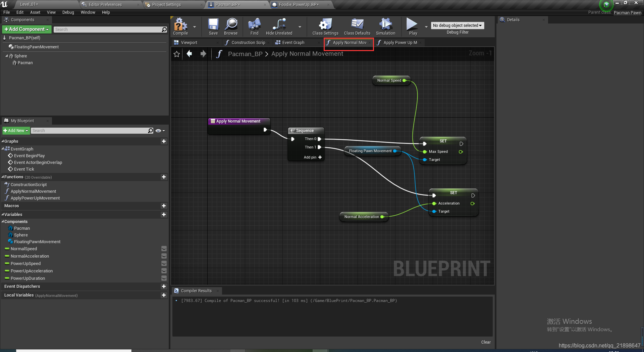This screenshot has width=644, height=352.
Task: Navigate back in graph history
Action: click(190, 54)
